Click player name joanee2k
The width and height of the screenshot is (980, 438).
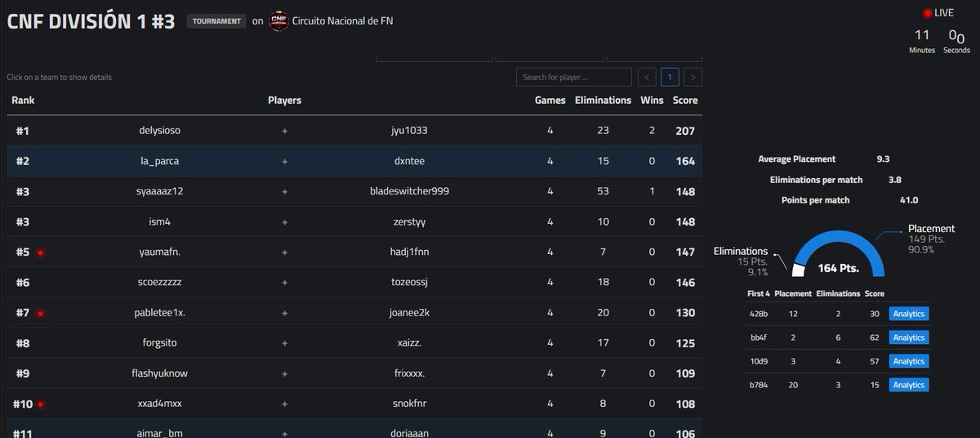point(409,312)
